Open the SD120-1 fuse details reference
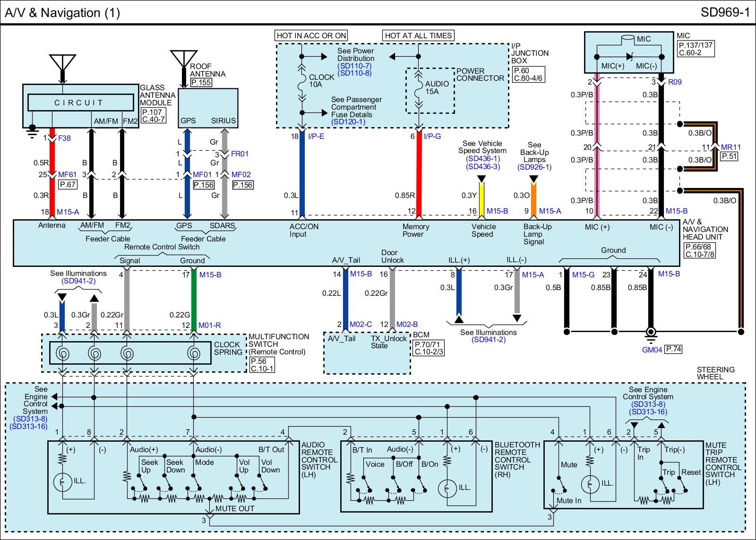Viewport: 756px width, 540px height. point(348,122)
